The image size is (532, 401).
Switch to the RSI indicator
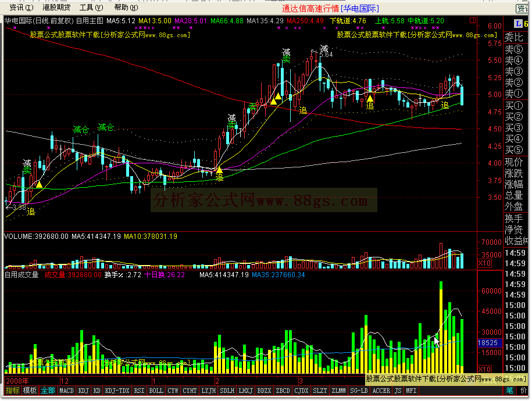pyautogui.click(x=139, y=391)
